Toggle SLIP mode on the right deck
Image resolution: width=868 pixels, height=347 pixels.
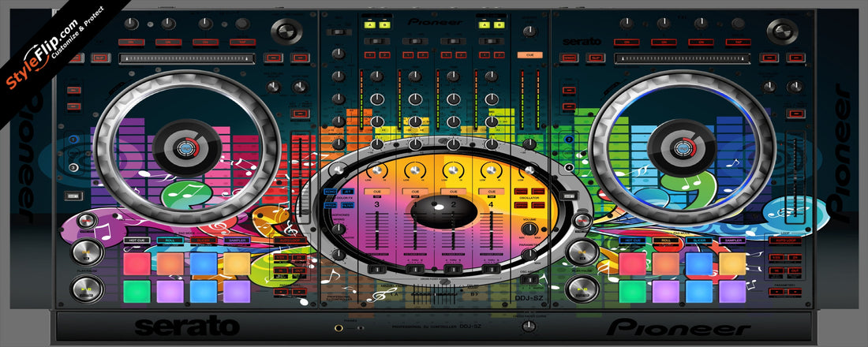[595, 58]
